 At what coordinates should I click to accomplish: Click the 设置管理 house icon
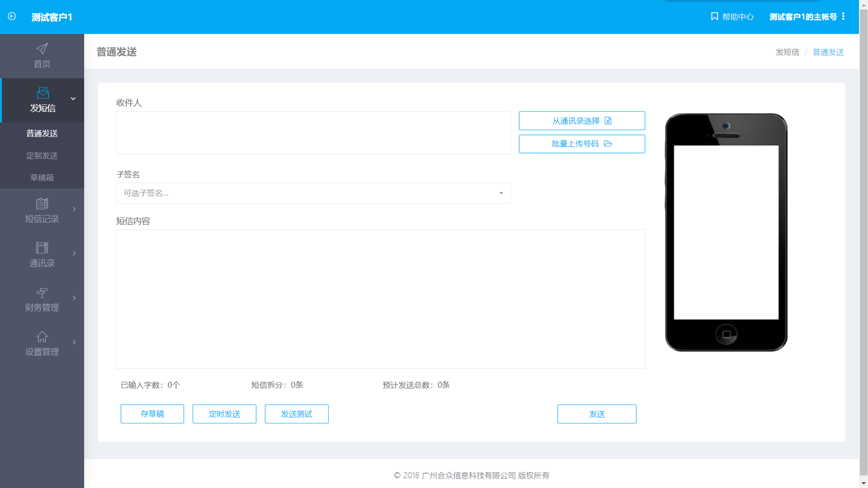42,337
